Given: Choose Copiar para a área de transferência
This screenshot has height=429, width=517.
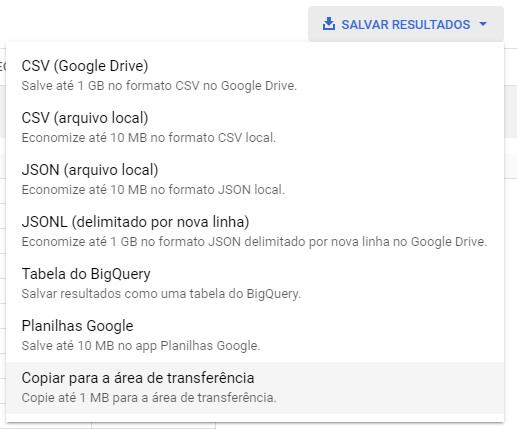Looking at the screenshot, I should 255,388.
